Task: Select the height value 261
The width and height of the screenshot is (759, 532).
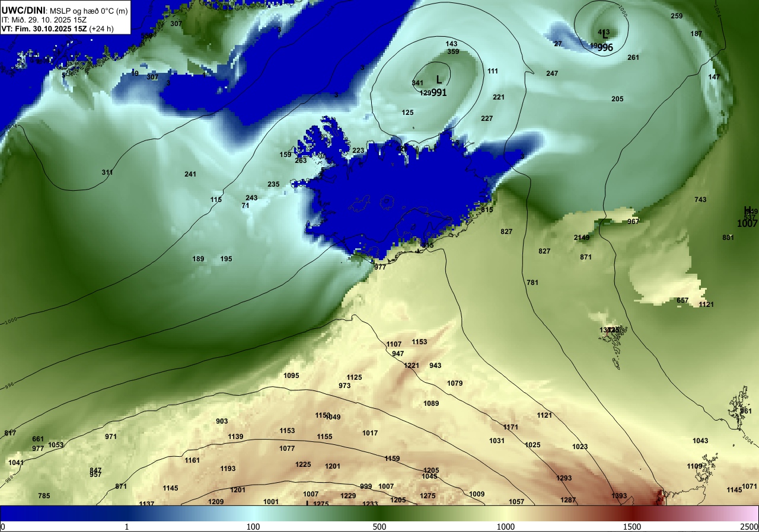Action: [x=633, y=57]
